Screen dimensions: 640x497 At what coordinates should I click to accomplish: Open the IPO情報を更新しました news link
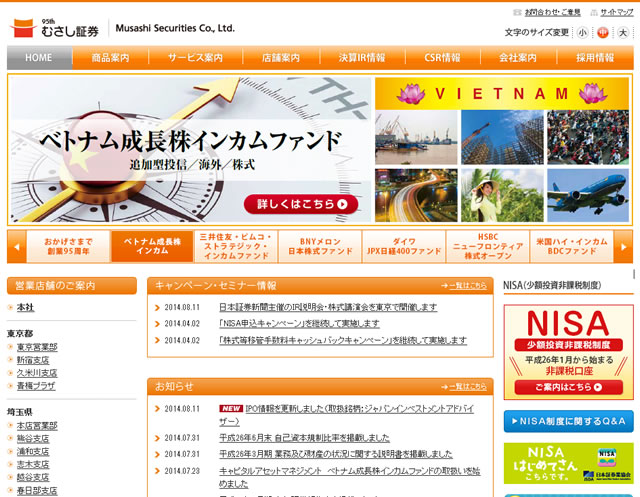(x=359, y=409)
